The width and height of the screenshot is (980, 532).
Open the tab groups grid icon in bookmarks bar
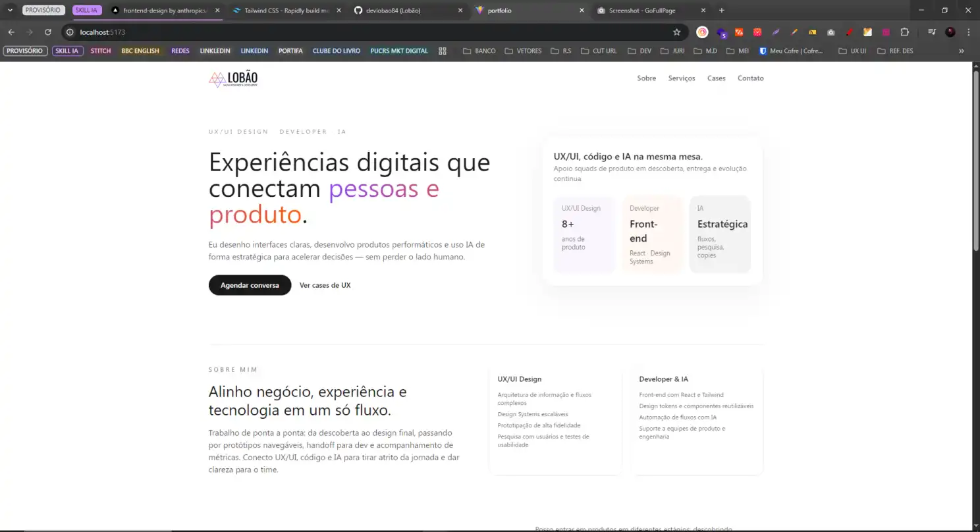click(443, 51)
